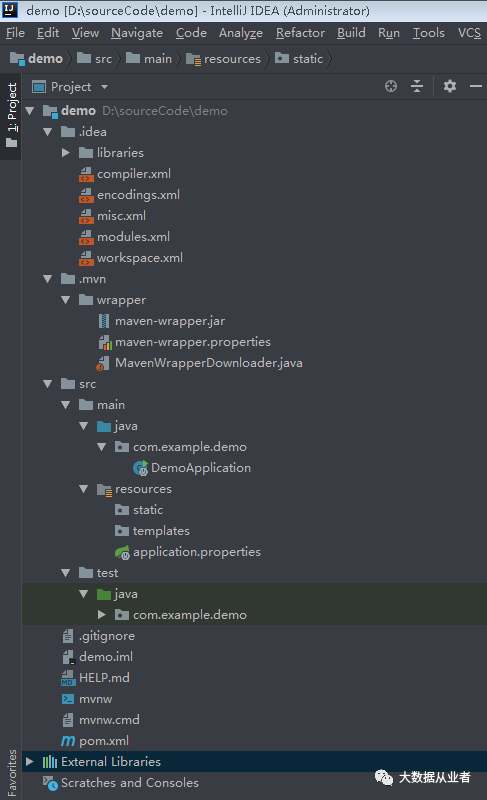The width and height of the screenshot is (487, 800).
Task: Click static breadcrumb in navigation bar
Action: point(299,59)
